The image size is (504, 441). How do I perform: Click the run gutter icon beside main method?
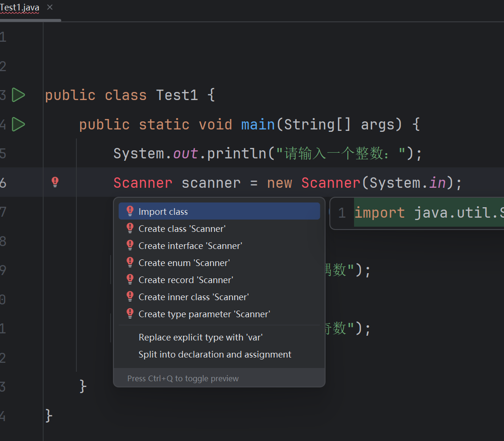pos(19,124)
